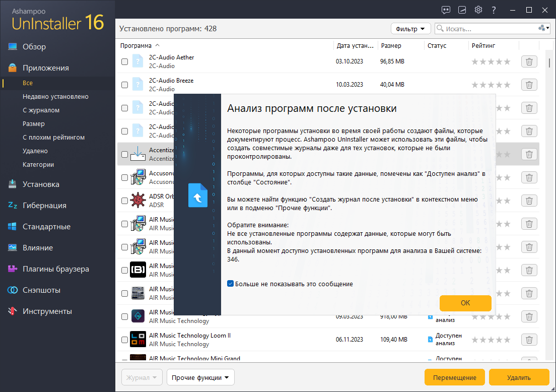Click the Accusonus setup icon

click(x=137, y=177)
